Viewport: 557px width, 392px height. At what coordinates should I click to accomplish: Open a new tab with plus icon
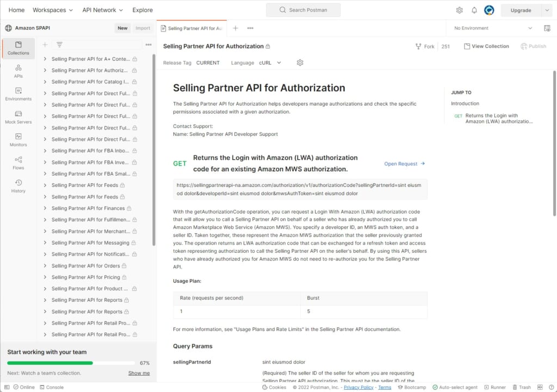pos(235,28)
